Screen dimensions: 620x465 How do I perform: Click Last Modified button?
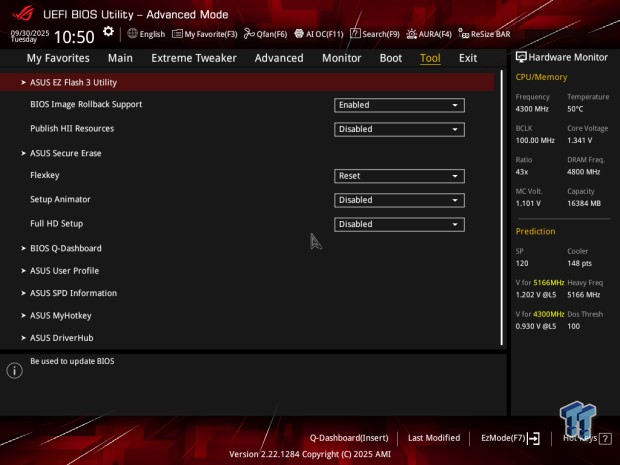click(434, 438)
